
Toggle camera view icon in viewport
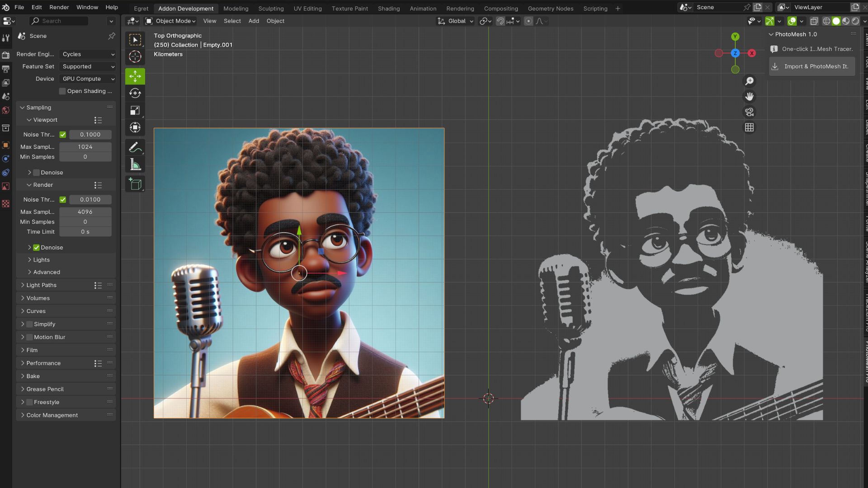[x=749, y=112]
